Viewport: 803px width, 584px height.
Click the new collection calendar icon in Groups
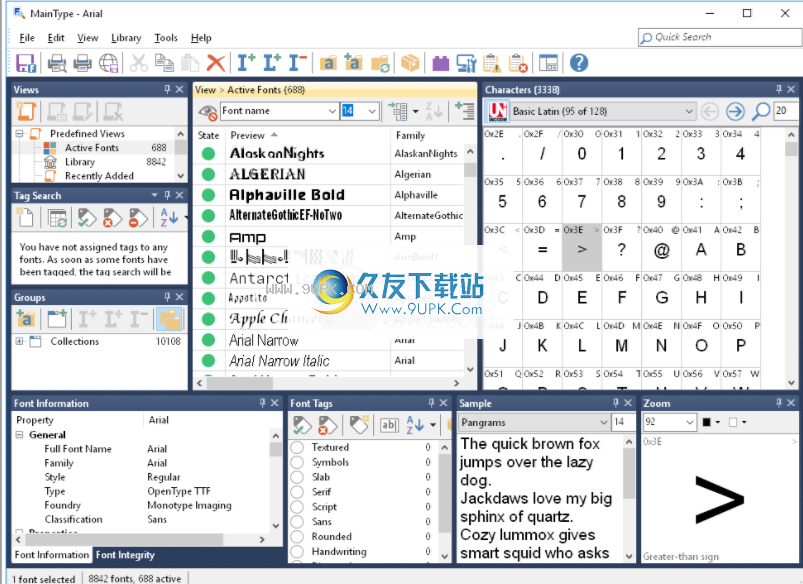[x=56, y=319]
